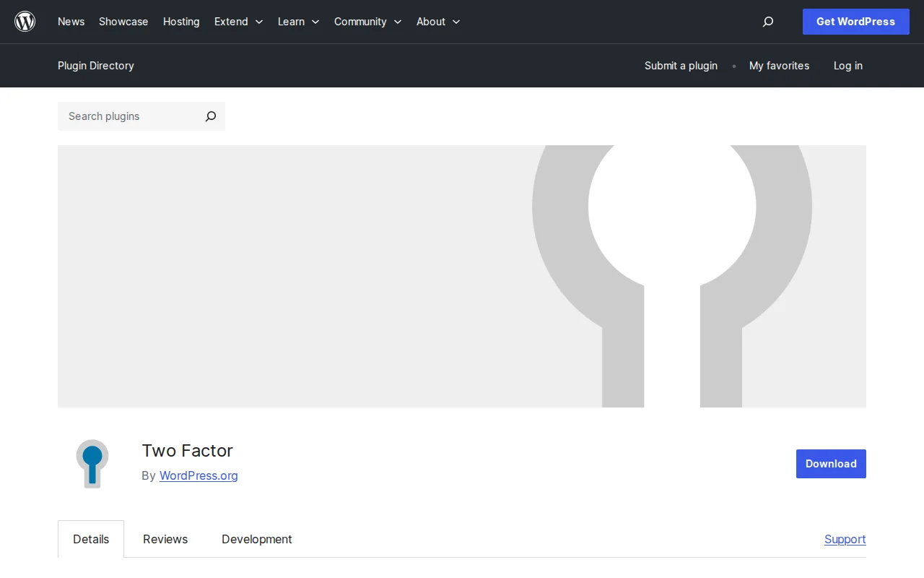Click the Two Factor plugin key icon
The width and height of the screenshot is (924, 578).
tap(92, 463)
